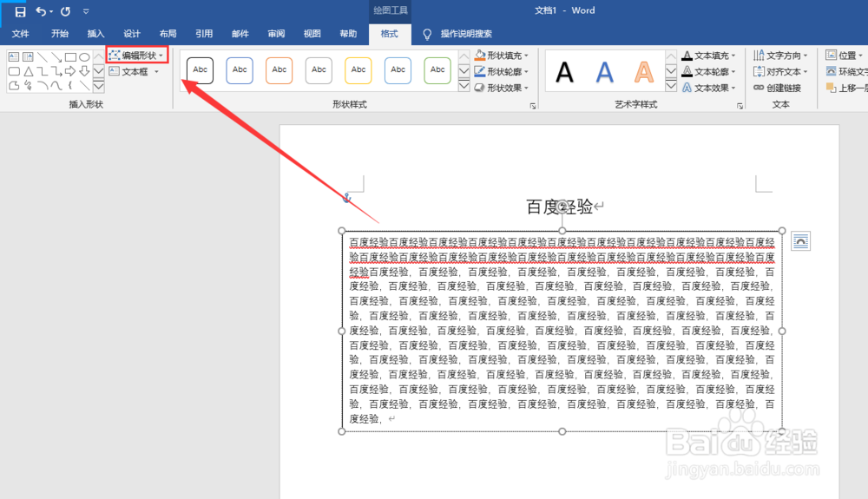Viewport: 868px width, 499px height.
Task: Apply the orange outline Abc shape style
Action: coord(279,70)
